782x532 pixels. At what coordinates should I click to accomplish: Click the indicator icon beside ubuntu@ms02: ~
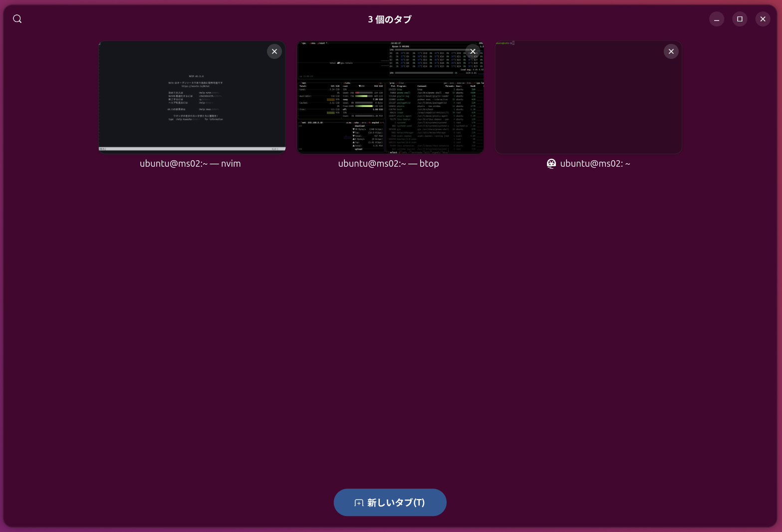pyautogui.click(x=551, y=164)
